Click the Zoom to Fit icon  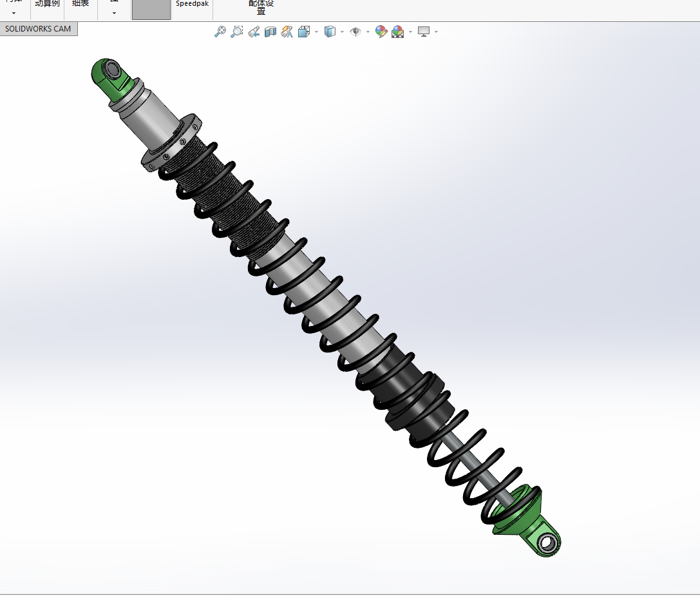point(220,32)
